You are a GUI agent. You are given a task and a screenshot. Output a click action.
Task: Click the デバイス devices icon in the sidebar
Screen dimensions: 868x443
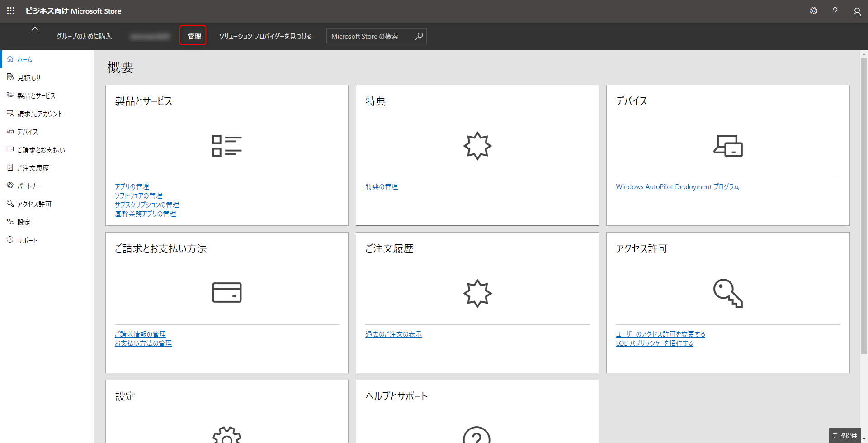10,131
